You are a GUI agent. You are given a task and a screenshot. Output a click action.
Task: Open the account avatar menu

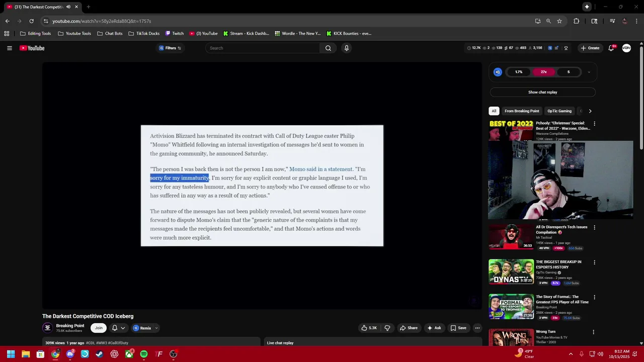pyautogui.click(x=626, y=48)
